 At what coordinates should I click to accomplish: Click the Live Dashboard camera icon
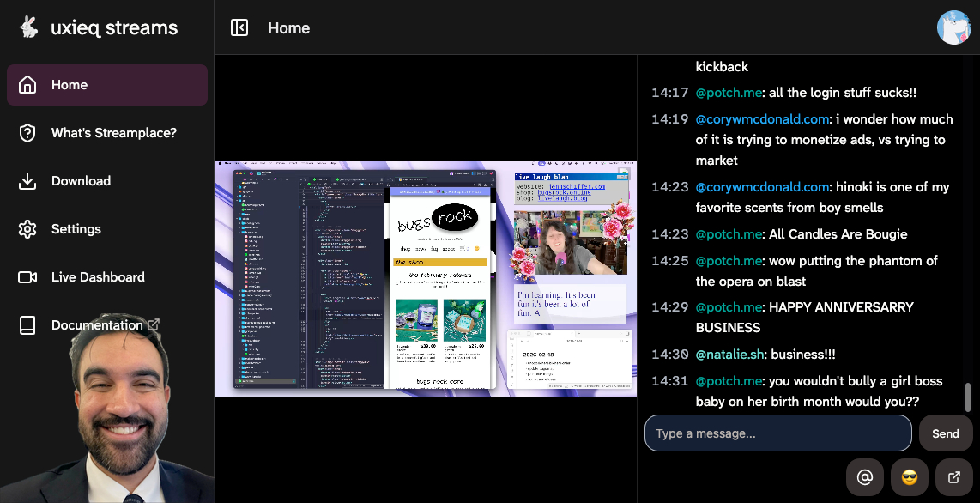[x=27, y=277]
